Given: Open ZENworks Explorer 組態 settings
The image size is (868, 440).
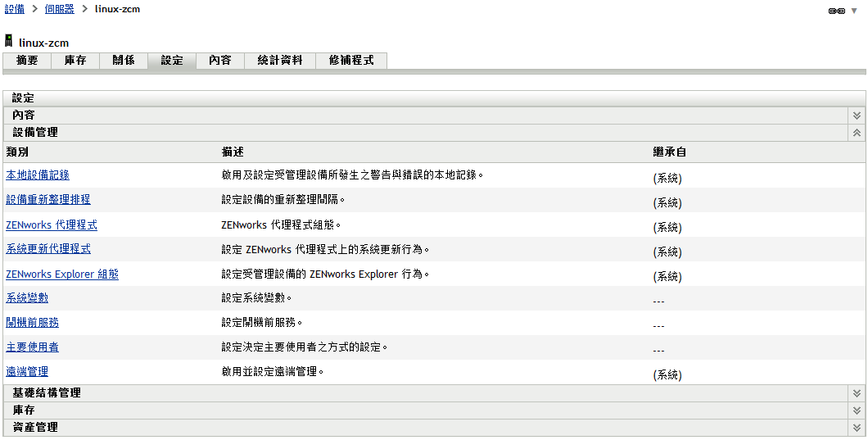Looking at the screenshot, I should (x=62, y=274).
